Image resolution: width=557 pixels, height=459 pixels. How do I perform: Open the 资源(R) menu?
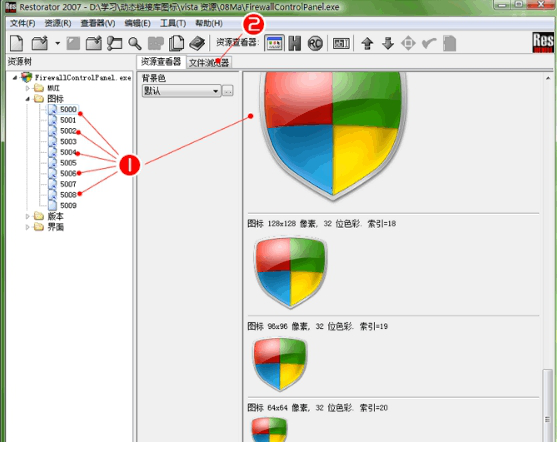pos(58,23)
